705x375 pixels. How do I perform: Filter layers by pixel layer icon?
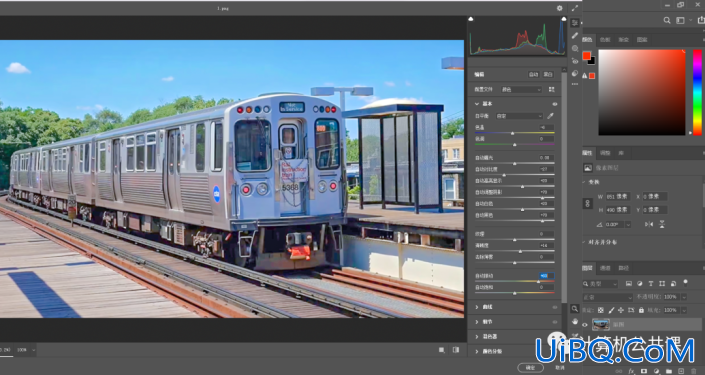pos(629,284)
